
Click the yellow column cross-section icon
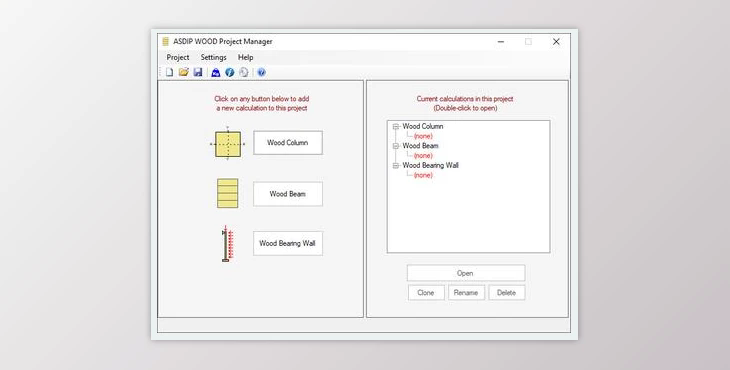pyautogui.click(x=228, y=144)
